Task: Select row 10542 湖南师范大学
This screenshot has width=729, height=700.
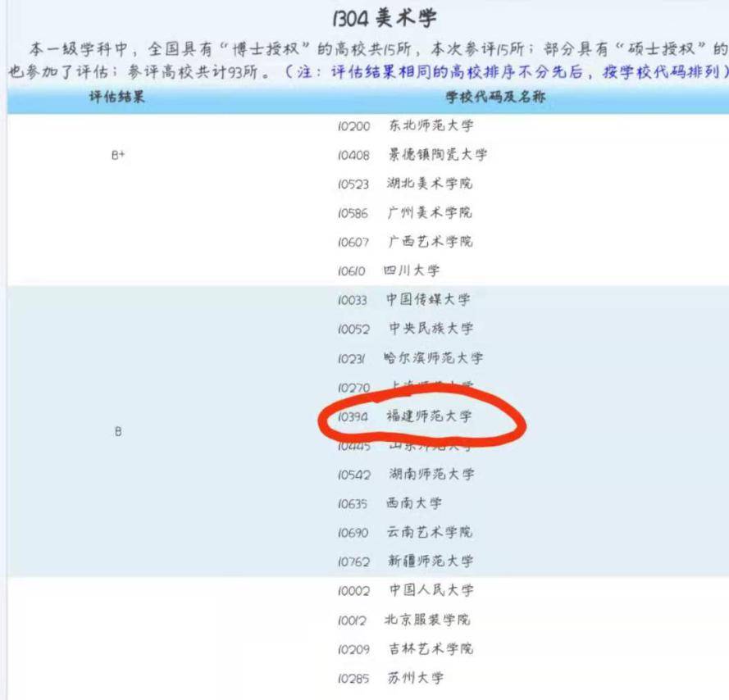Action: tap(406, 475)
